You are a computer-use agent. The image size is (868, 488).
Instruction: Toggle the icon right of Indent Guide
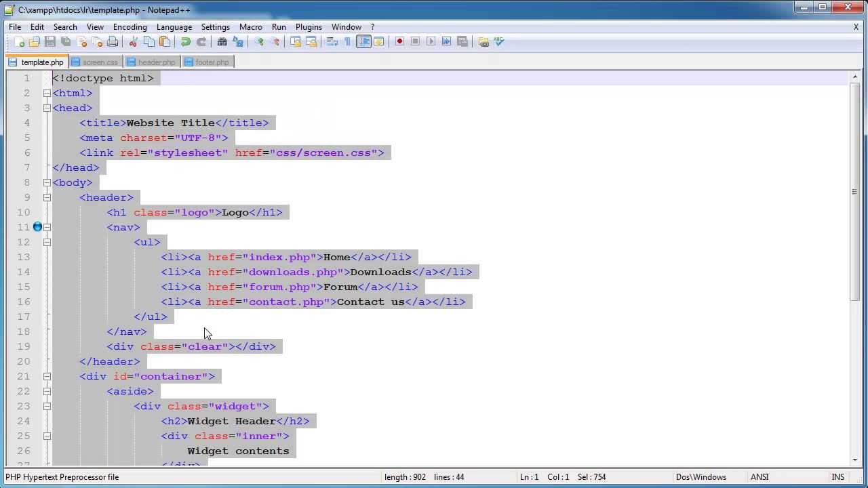pos(379,41)
